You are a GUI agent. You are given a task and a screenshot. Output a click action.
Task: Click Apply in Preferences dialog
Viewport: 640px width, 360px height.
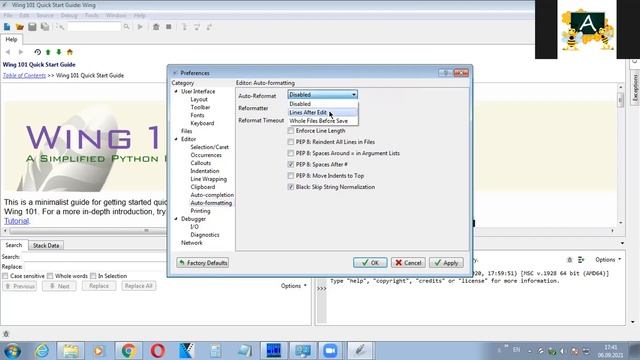coord(446,263)
